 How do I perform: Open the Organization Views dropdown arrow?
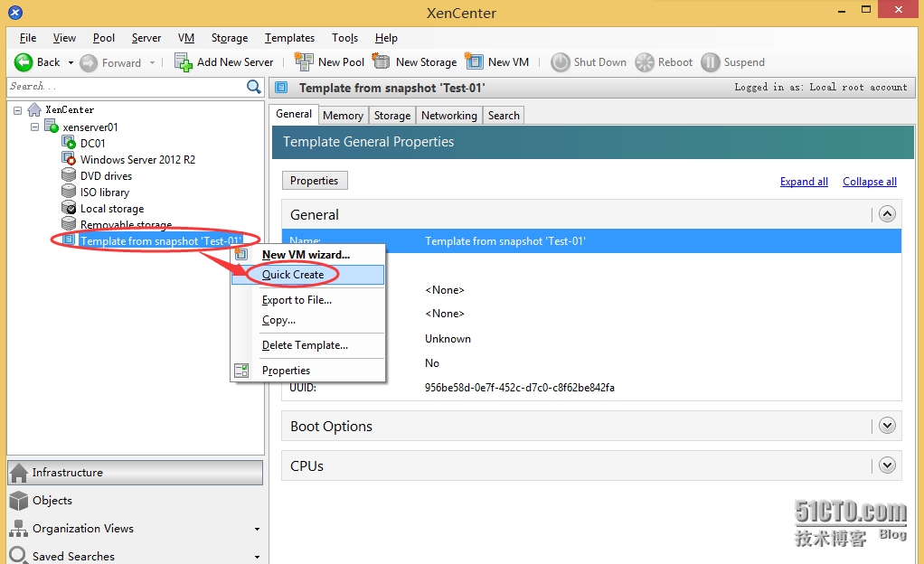tap(257, 530)
